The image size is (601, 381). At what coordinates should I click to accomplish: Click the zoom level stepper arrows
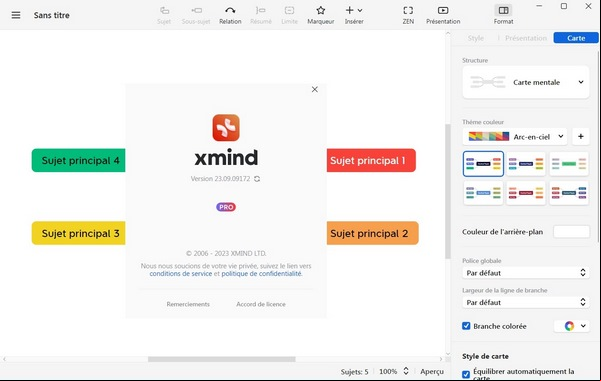tap(406, 371)
